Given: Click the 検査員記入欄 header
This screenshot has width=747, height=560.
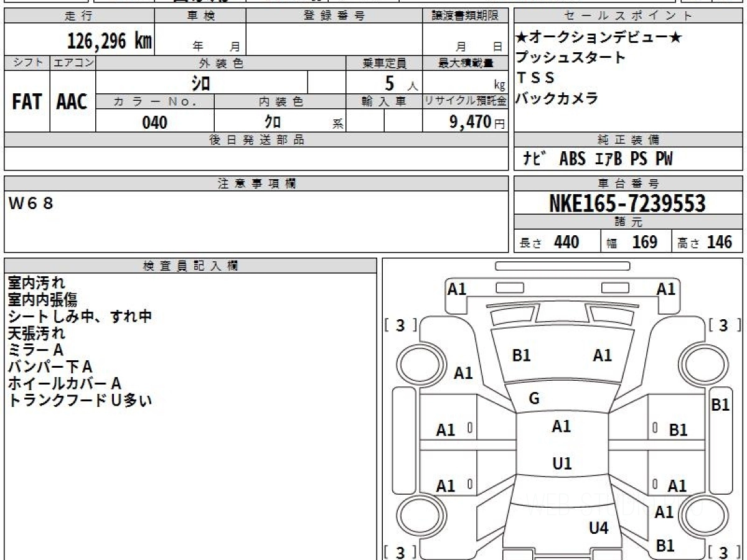Looking at the screenshot, I should [190, 266].
